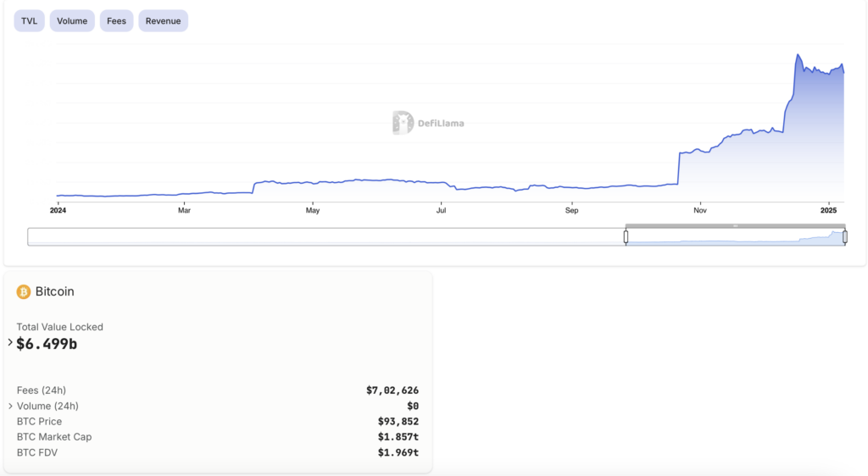
Task: Click the BTC FDV label
Action: coord(37,452)
